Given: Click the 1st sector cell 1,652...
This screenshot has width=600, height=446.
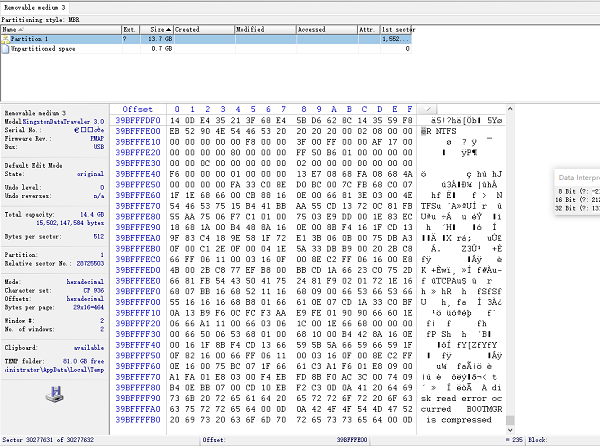Looking at the screenshot, I should click(x=396, y=39).
